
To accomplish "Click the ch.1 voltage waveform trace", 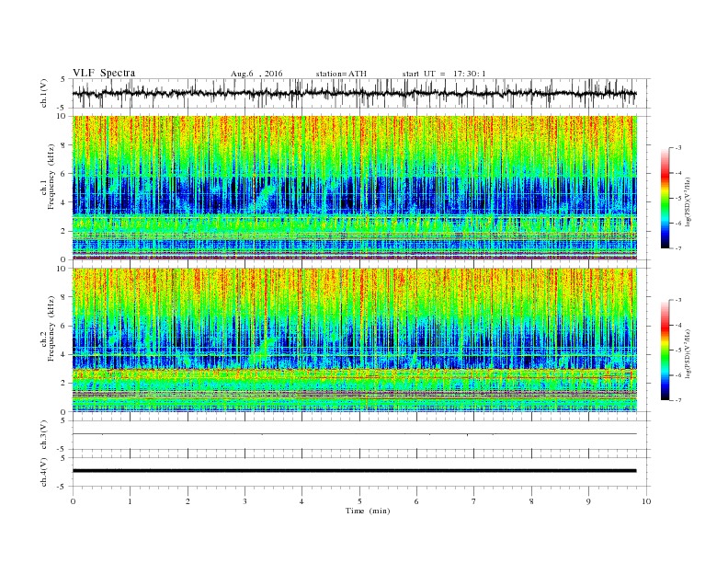I will (354, 93).
